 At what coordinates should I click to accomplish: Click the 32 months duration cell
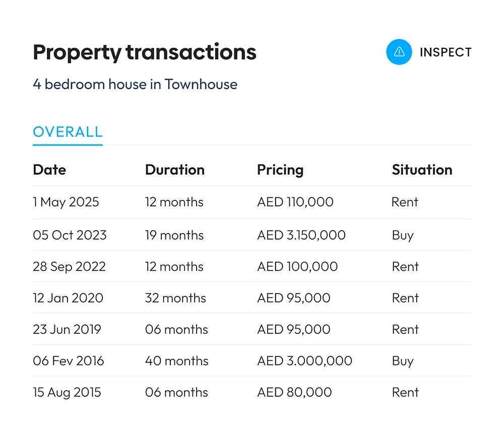click(175, 298)
